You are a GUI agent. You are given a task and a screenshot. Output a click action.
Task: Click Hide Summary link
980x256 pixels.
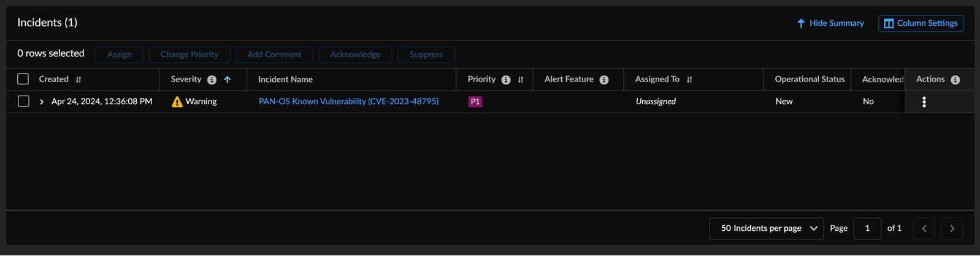(830, 23)
